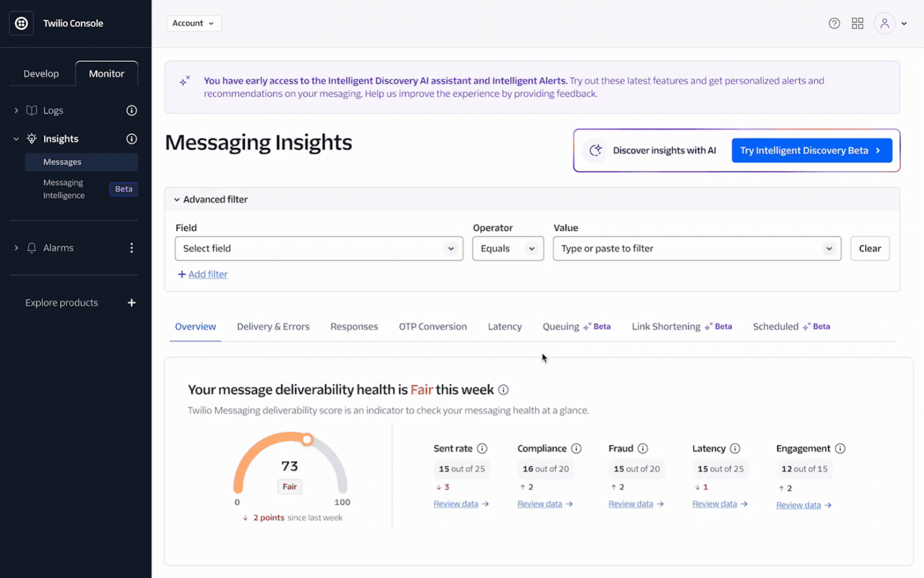Click the '15 out of 25' Sent rate value
This screenshot has width=924, height=578.
pos(461,469)
